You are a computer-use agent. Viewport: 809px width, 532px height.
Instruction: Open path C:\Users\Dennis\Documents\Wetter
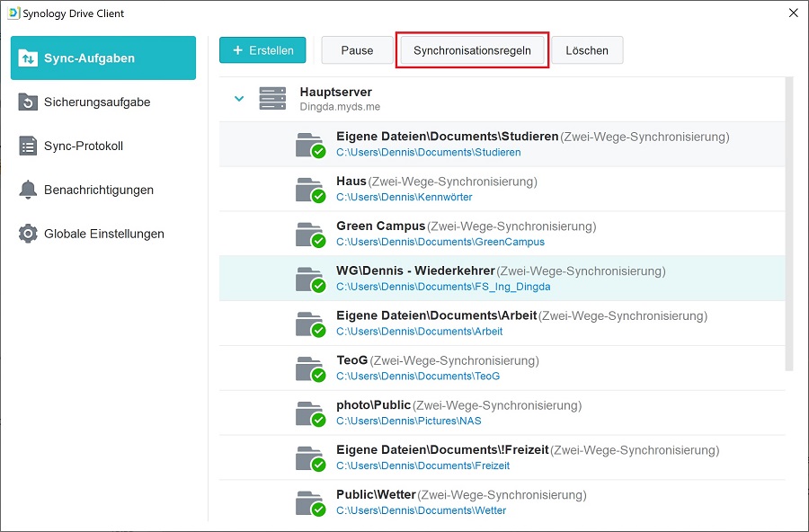tap(421, 510)
